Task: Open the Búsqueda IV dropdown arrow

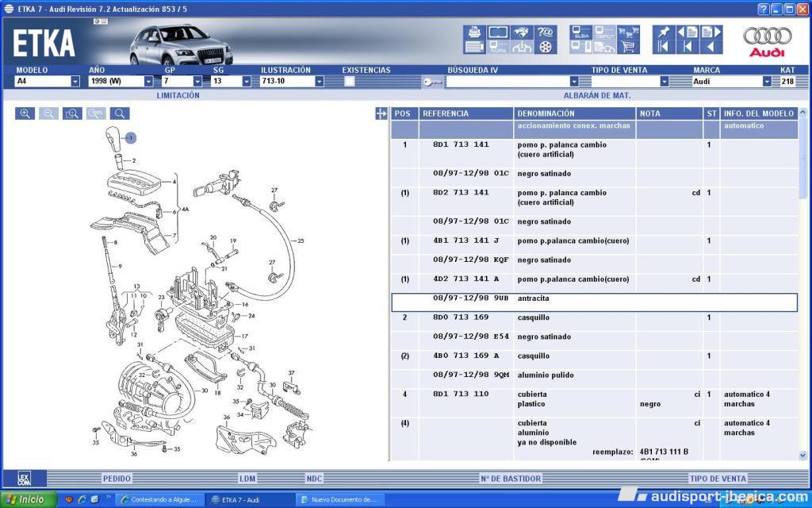Action: [574, 82]
